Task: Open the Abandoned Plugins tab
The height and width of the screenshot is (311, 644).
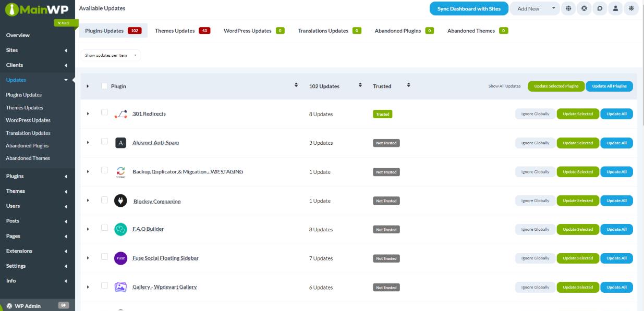Action: coord(404,31)
